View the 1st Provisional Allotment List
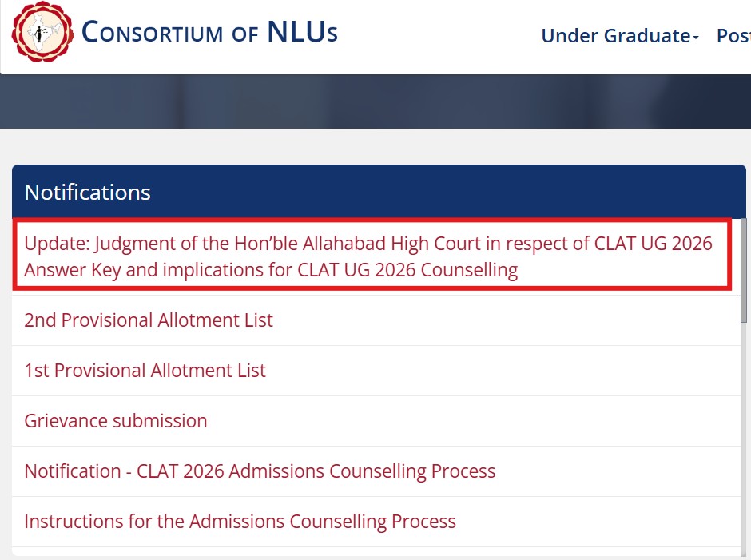 144,371
